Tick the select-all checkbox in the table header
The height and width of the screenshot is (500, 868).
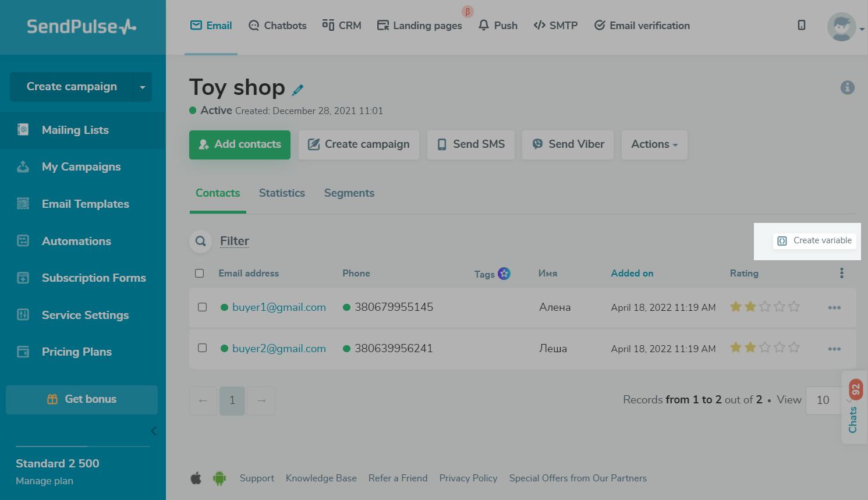coord(200,274)
